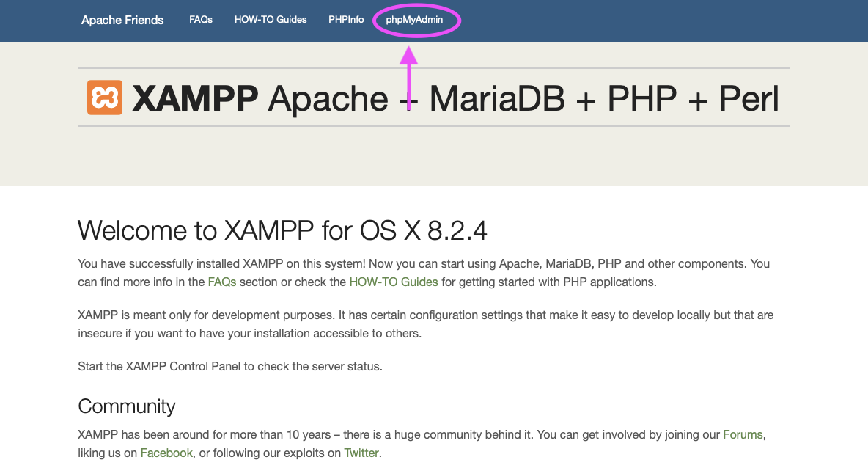Click the Community section heading
Screen dimensions: 868x468
[x=127, y=406]
